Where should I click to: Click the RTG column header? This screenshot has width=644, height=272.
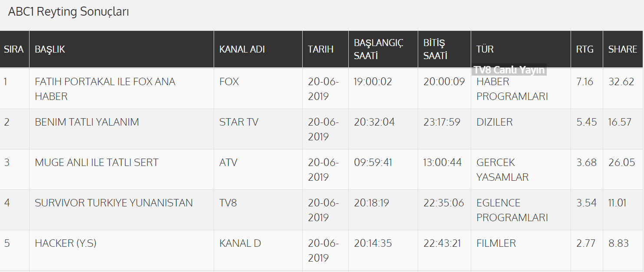(585, 49)
